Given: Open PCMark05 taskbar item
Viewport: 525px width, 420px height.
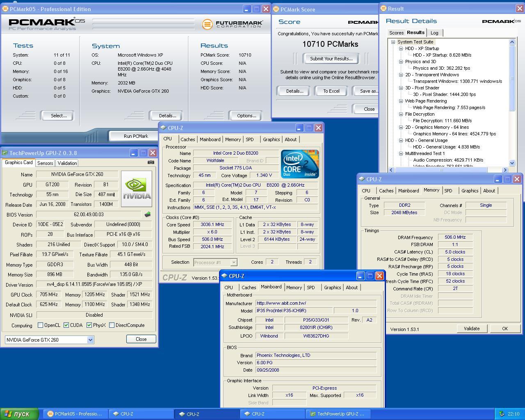Looking at the screenshot, I should click(x=75, y=414).
